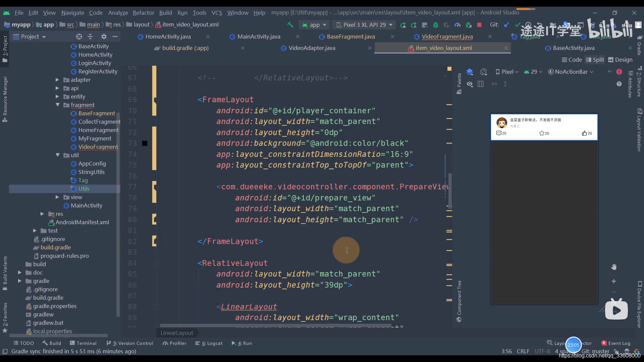Click the Git Update Project arrow
This screenshot has width=644, height=362.
[x=506, y=25]
